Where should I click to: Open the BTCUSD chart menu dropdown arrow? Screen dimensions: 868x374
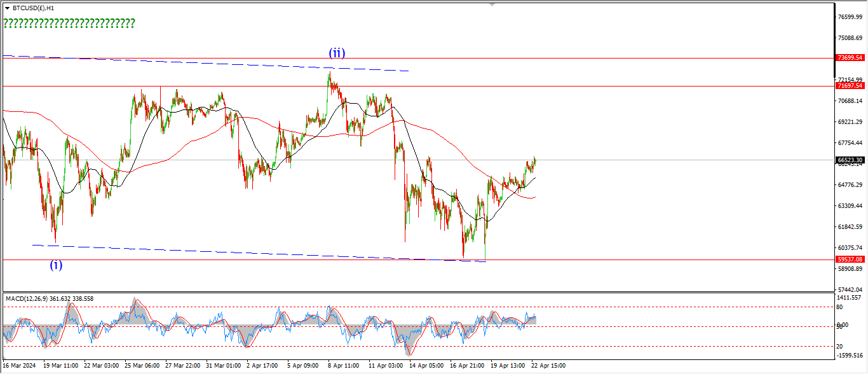pos(7,8)
